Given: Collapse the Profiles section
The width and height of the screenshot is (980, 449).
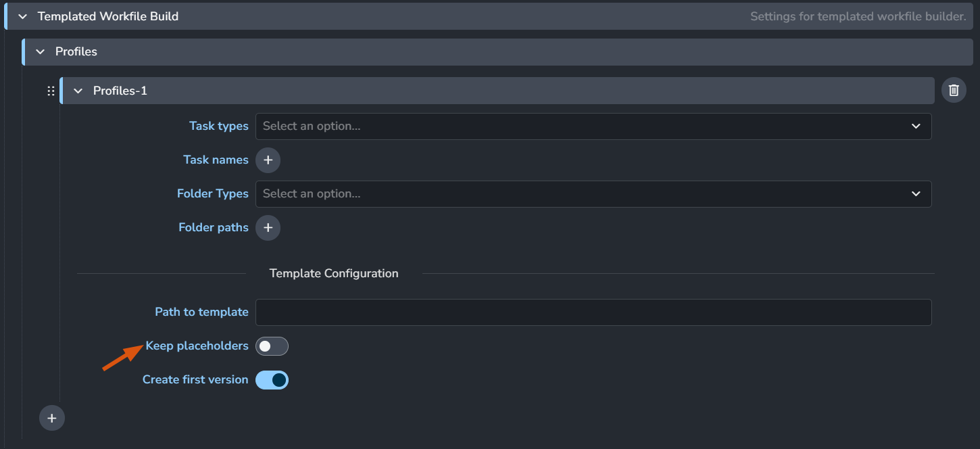Looking at the screenshot, I should click(x=41, y=52).
